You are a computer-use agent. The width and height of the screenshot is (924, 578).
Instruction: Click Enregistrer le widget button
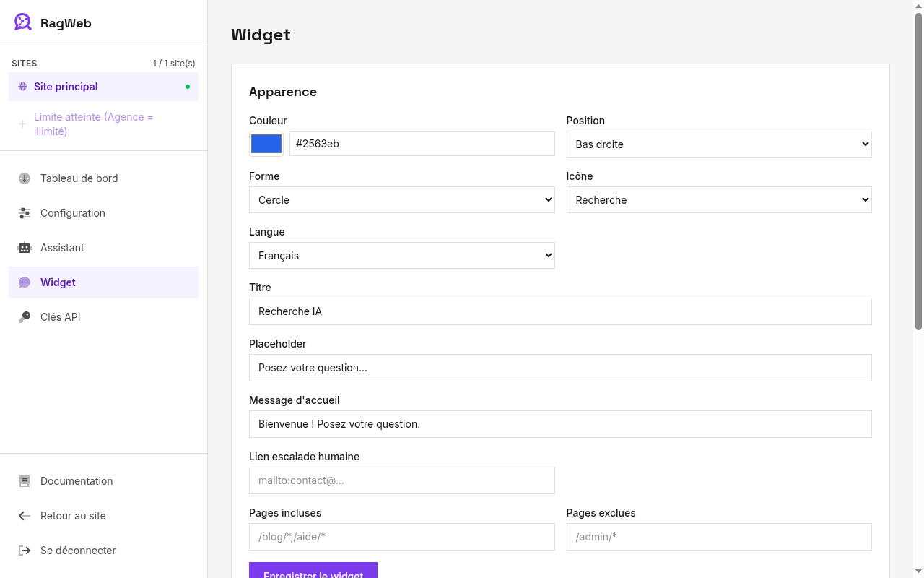point(313,570)
